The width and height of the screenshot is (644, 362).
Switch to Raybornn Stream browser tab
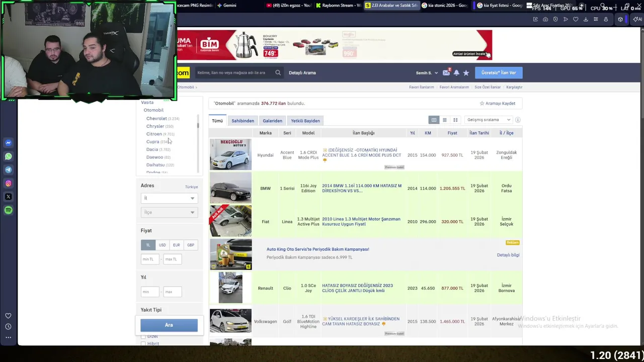(338, 6)
